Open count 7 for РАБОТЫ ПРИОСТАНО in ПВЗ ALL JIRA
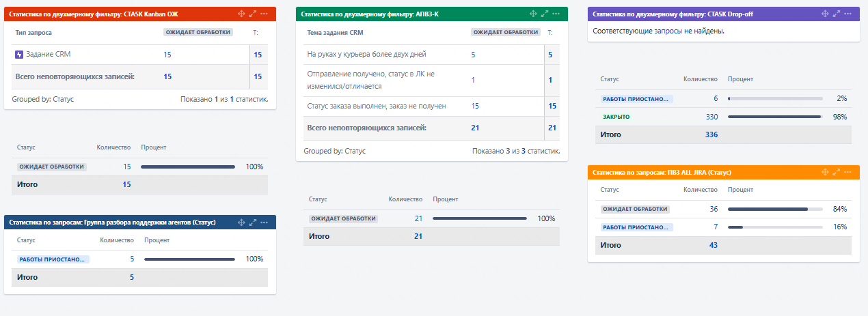 click(716, 227)
